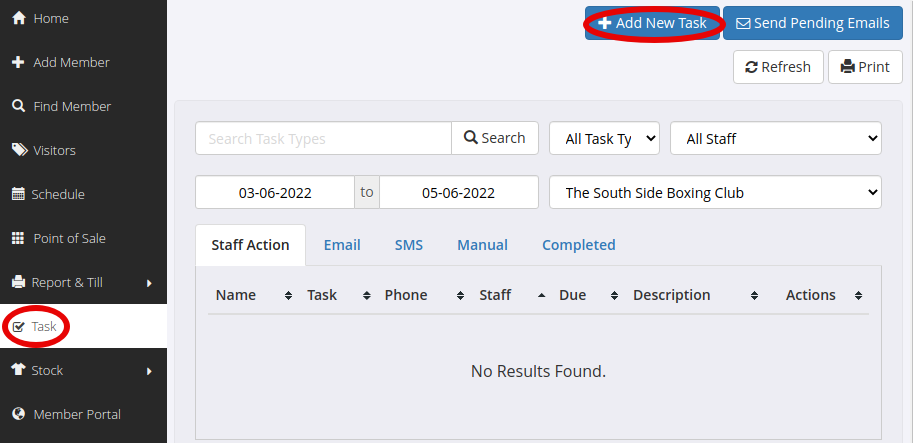Screen dimensions: 913x443
Task: Click the Send Pending Emails button
Action: (x=813, y=23)
